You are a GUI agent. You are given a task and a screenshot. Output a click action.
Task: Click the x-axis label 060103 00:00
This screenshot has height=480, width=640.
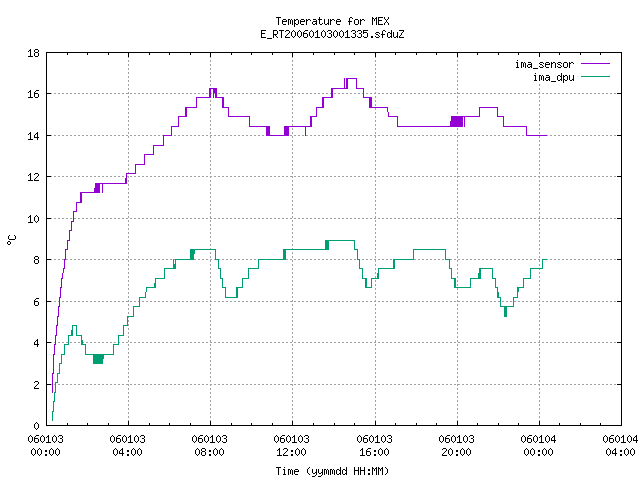(x=45, y=446)
